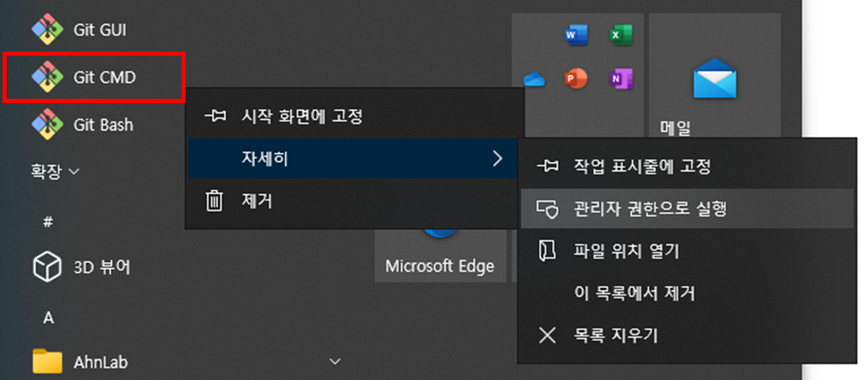
Task: Open OneNote in the Office tile
Action: click(x=620, y=79)
